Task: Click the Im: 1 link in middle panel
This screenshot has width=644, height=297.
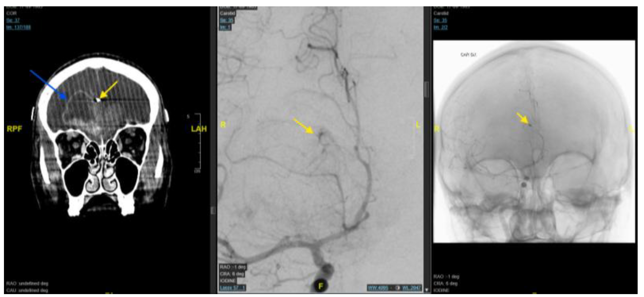Action: click(x=225, y=27)
